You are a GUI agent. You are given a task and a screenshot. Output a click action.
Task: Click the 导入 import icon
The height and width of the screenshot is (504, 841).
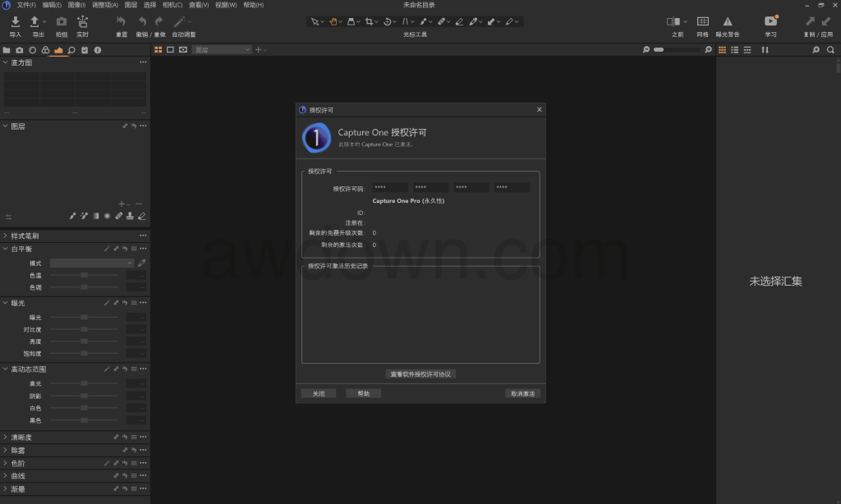[15, 22]
